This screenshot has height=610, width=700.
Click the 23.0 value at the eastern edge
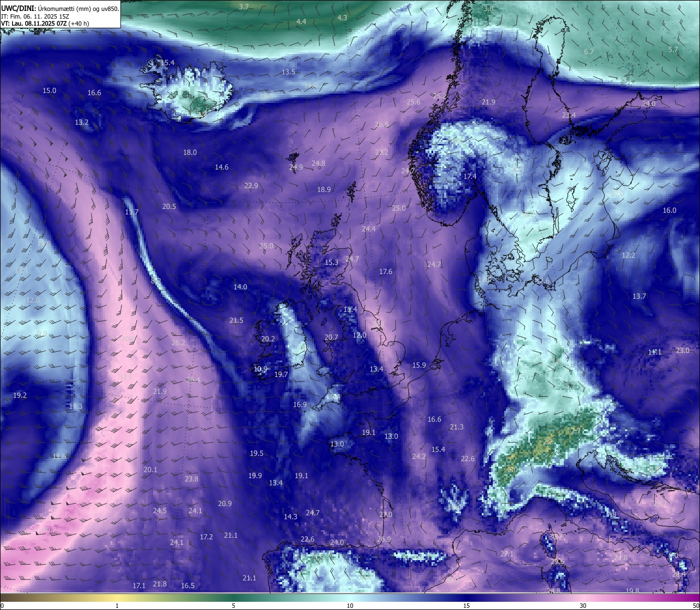point(682,351)
